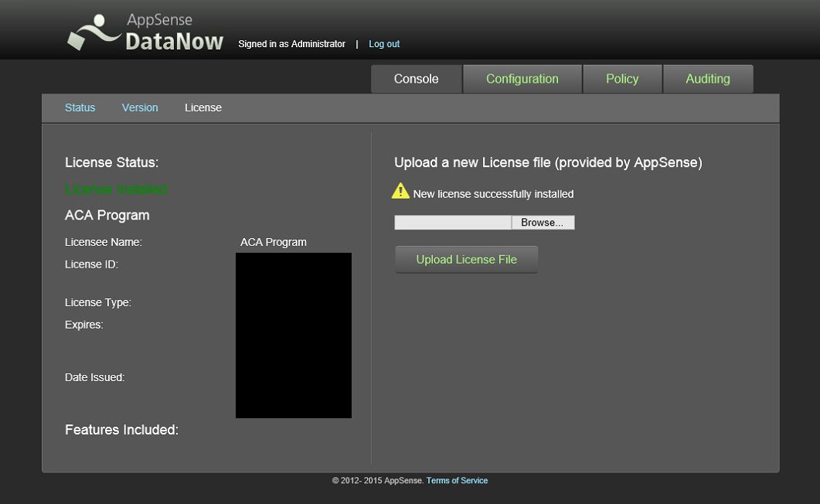Click the 'Upload a new License file' heading
The height and width of the screenshot is (504, 820).
[548, 162]
